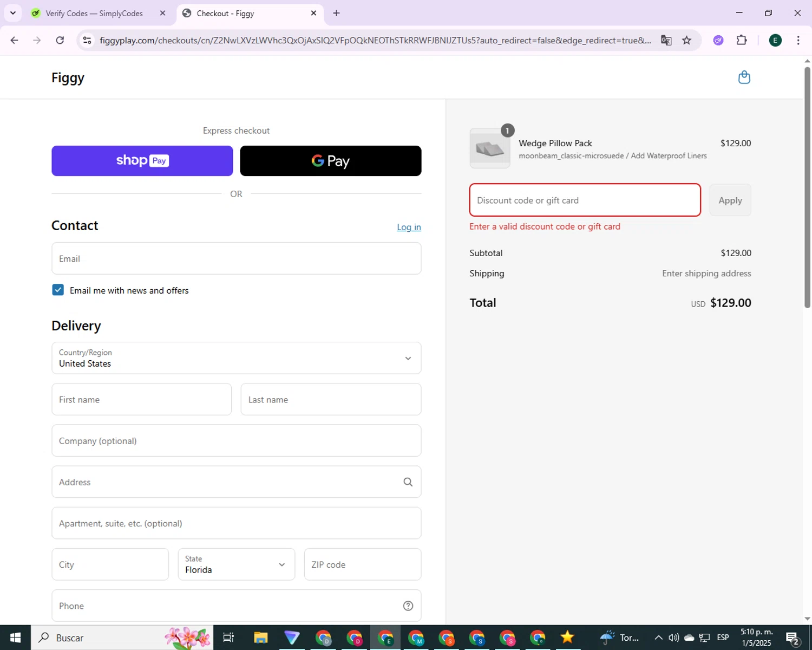Open Task View on the taskbar
The image size is (812, 650).
[x=228, y=638]
